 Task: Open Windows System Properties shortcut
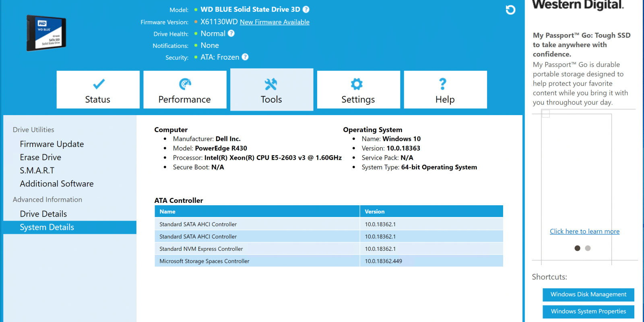pos(588,312)
